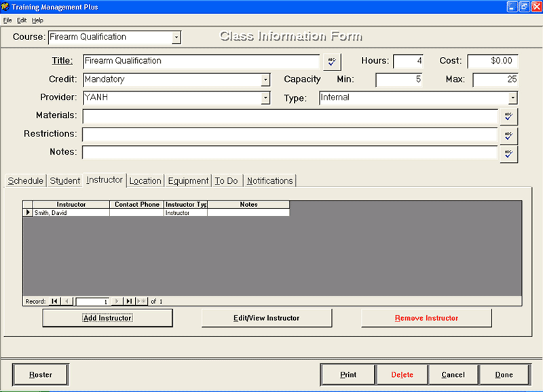Run spell check on the Materials field
Image resolution: width=543 pixels, height=392 pixels.
509,116
